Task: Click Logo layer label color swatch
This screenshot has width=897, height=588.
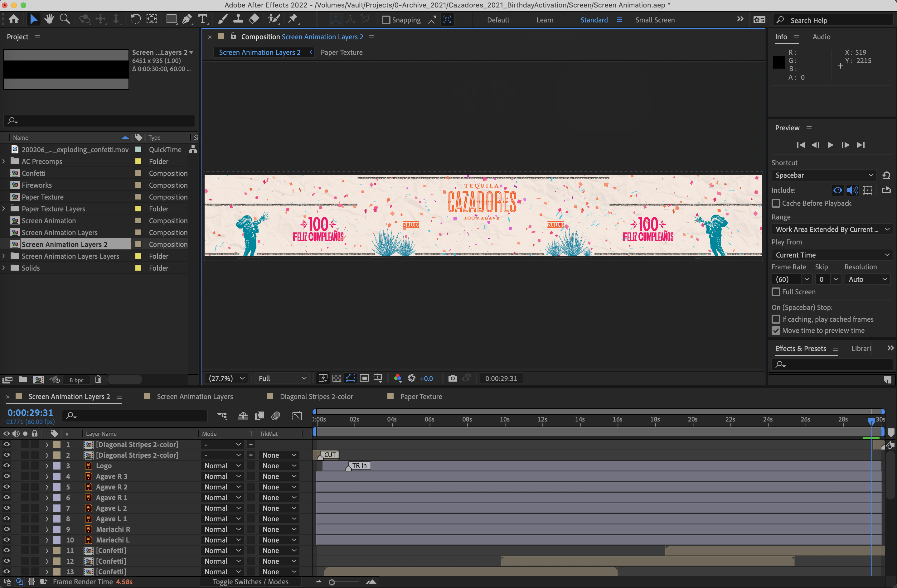Action: (x=56, y=465)
